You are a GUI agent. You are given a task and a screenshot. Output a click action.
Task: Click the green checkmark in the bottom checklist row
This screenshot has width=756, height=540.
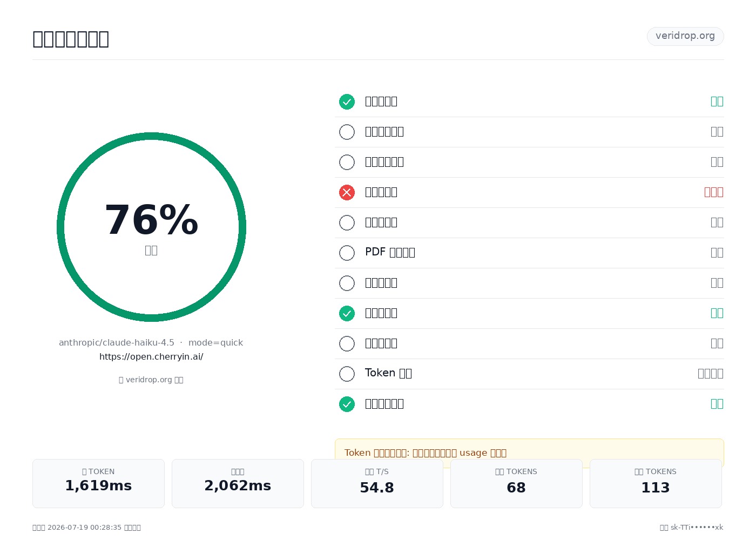pyautogui.click(x=347, y=404)
